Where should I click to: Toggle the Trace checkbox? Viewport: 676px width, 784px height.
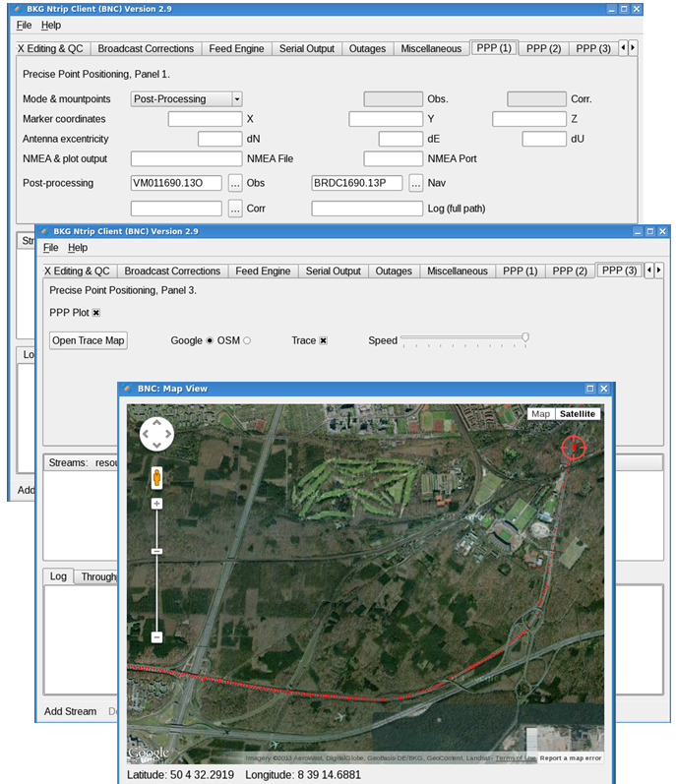[324, 340]
